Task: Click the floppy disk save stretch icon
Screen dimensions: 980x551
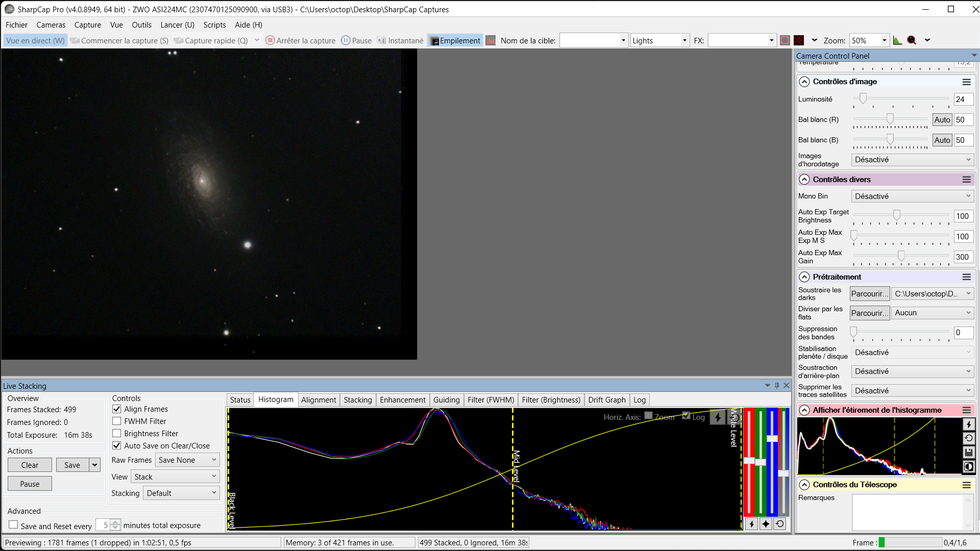Action: click(x=968, y=452)
